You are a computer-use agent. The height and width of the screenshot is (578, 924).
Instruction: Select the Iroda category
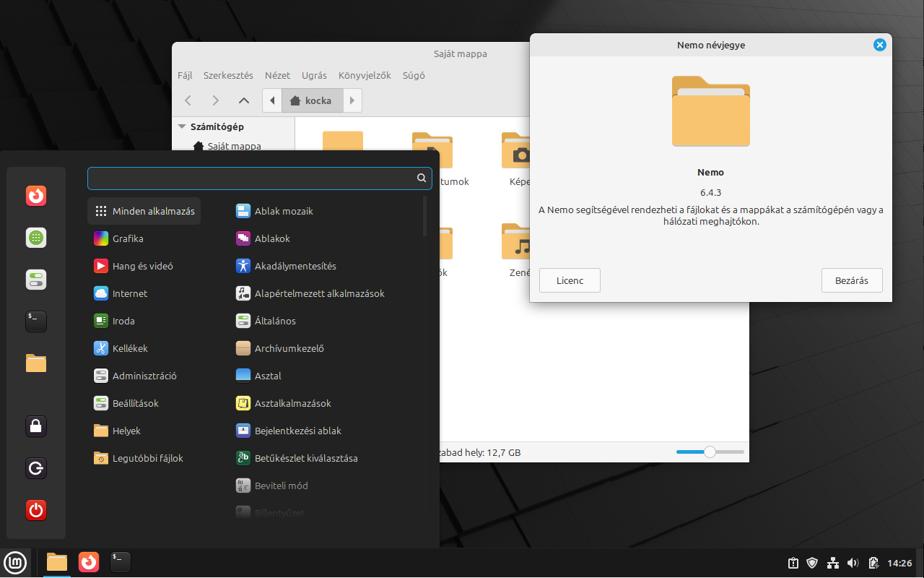pos(144,321)
